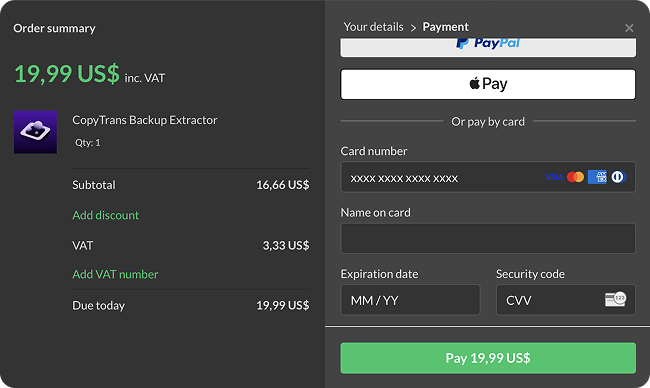Click the Due today amount 19,99 US$

(x=283, y=306)
